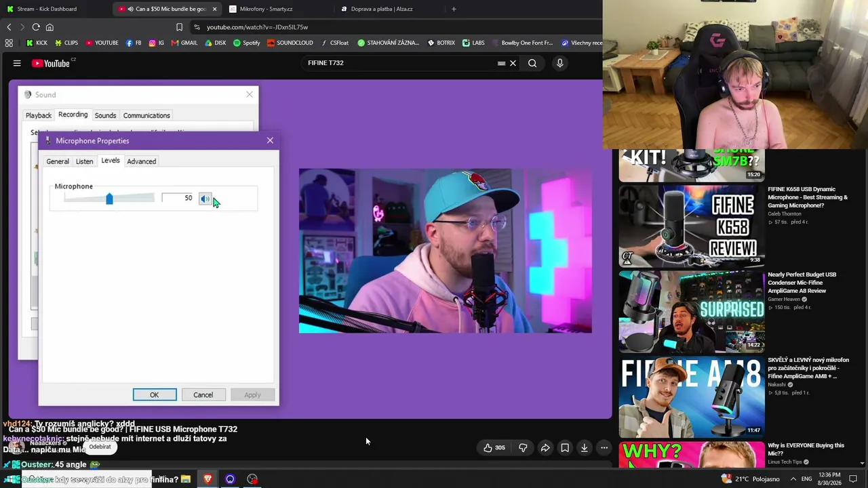Viewport: 868px width, 488px height.
Task: Like the video with 305 likes
Action: [x=494, y=447]
